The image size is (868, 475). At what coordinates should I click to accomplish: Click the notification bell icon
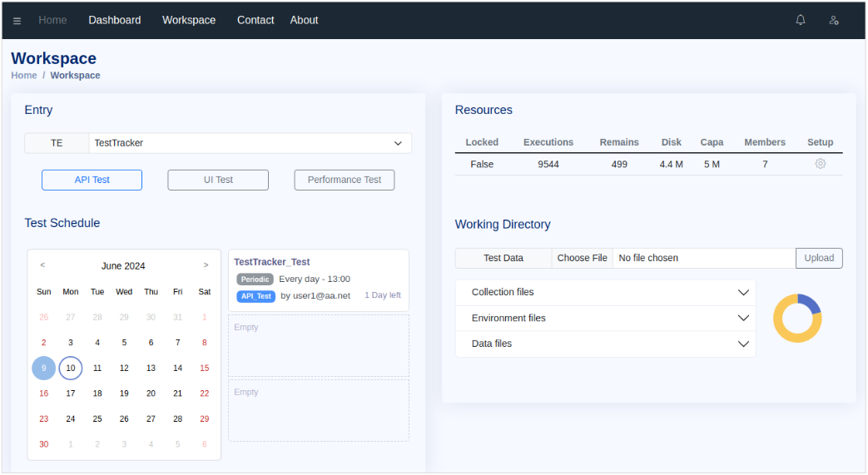[x=801, y=20]
